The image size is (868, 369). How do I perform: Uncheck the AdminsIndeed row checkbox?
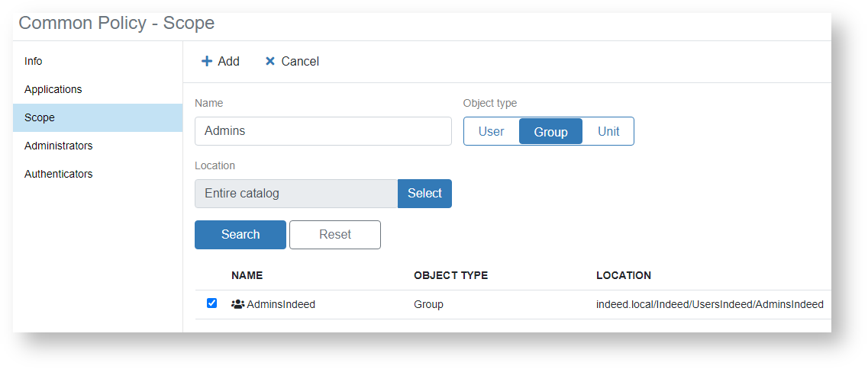tap(212, 303)
